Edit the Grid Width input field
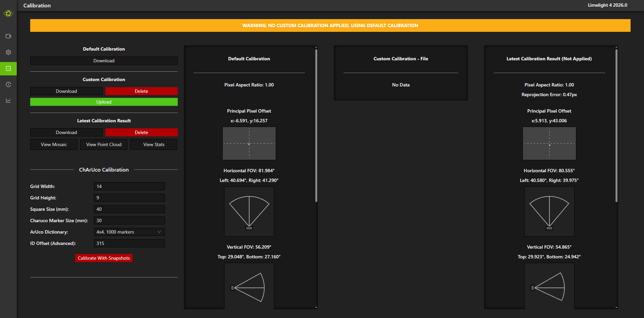Image resolution: width=644 pixels, height=318 pixels. 129,186
